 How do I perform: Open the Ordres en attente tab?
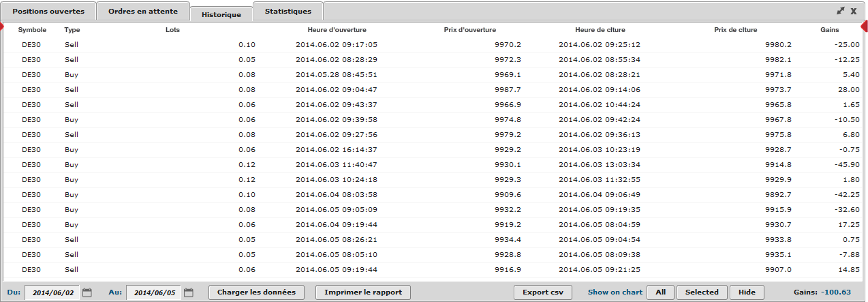tap(143, 12)
